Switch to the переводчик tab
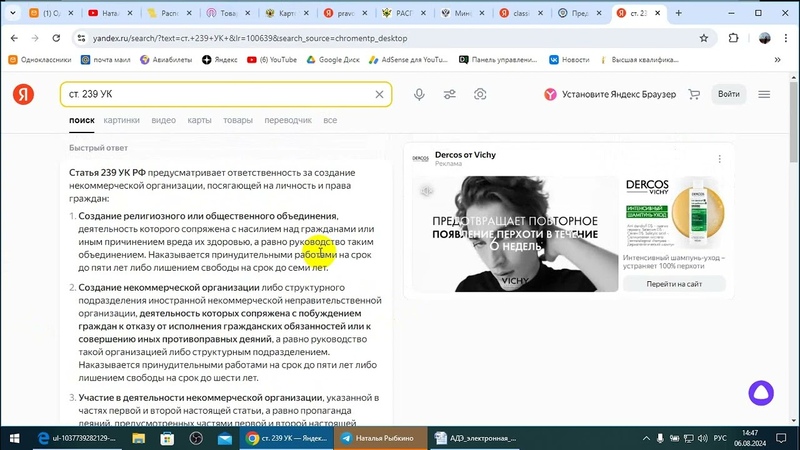 pyautogui.click(x=288, y=120)
